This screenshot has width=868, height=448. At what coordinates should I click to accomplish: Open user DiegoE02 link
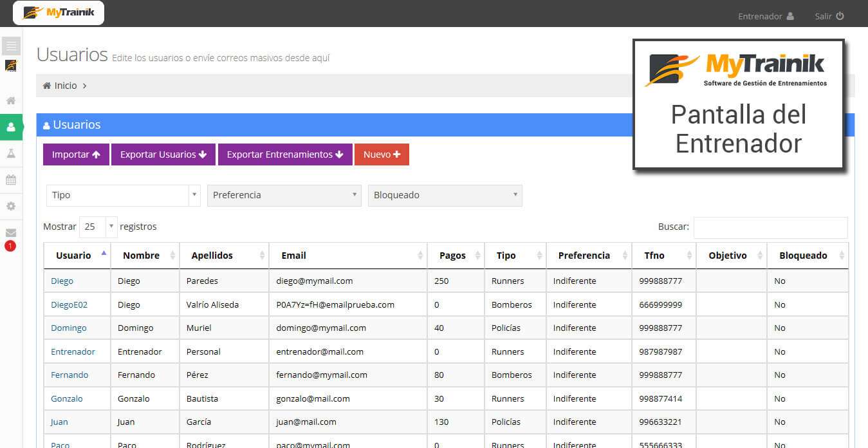(x=69, y=304)
